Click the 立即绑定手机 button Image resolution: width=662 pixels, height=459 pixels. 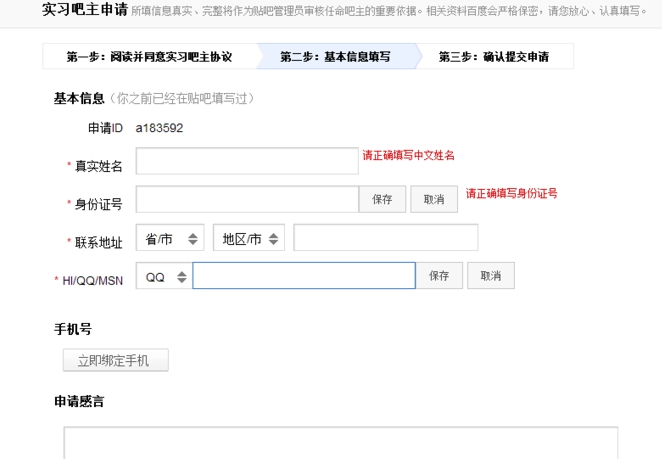pos(116,360)
